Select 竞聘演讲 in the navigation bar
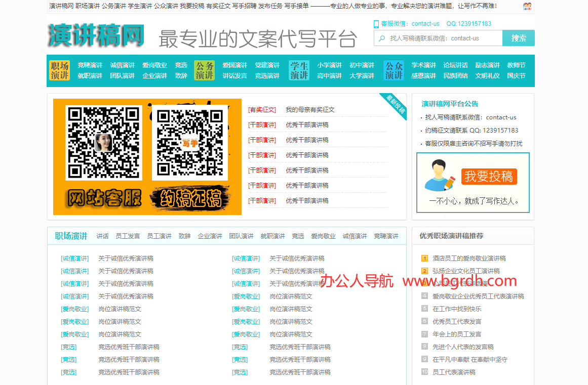The width and height of the screenshot is (588, 385). (90, 65)
